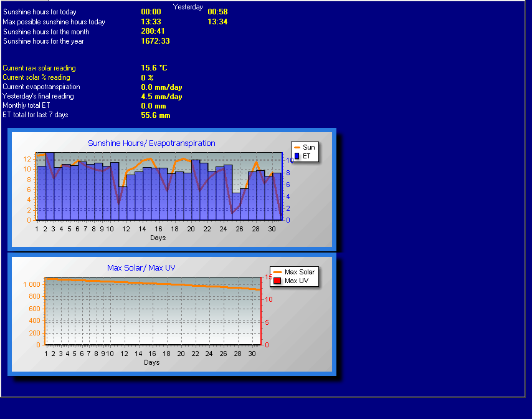Click 'Sunshine hours for the year' label
The image size is (532, 419).
43,41
